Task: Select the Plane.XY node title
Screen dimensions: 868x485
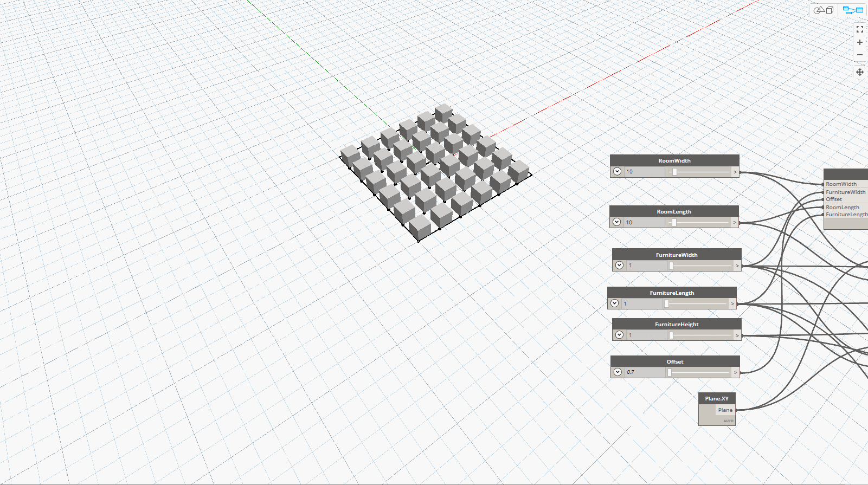Action: click(717, 398)
